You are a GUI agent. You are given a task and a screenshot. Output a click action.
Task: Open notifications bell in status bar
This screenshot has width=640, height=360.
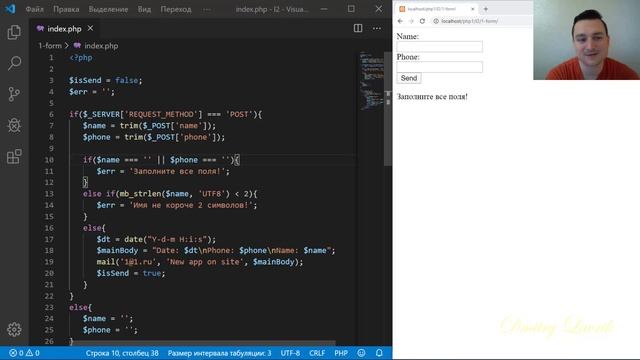coord(379,353)
